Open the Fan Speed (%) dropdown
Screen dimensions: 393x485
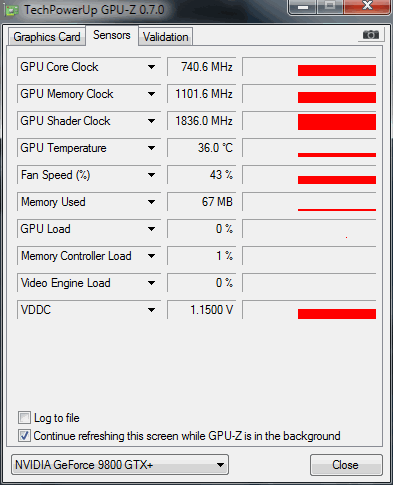click(x=151, y=175)
